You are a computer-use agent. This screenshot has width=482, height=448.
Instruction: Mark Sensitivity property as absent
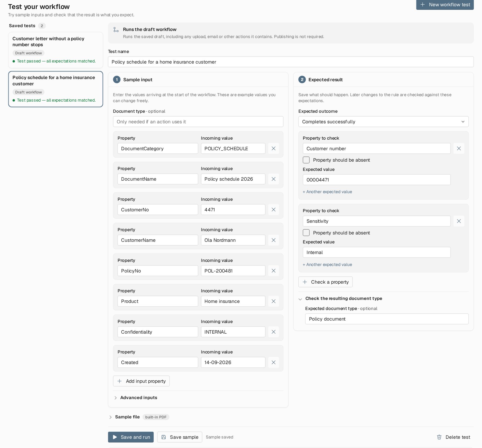click(306, 233)
